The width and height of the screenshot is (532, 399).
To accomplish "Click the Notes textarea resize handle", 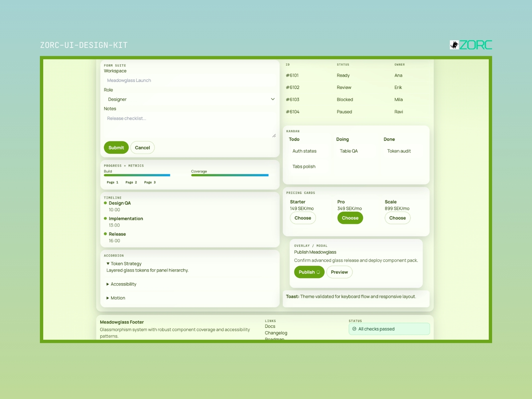I will click(274, 136).
